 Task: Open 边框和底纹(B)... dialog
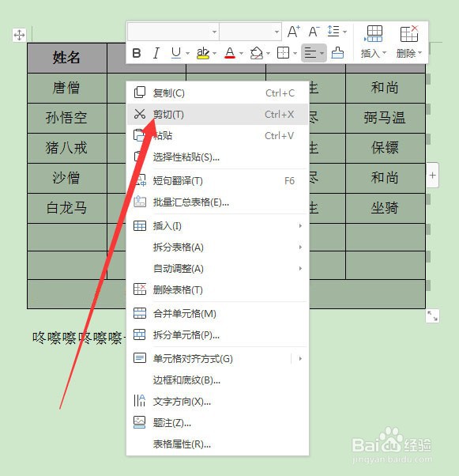[217, 380]
